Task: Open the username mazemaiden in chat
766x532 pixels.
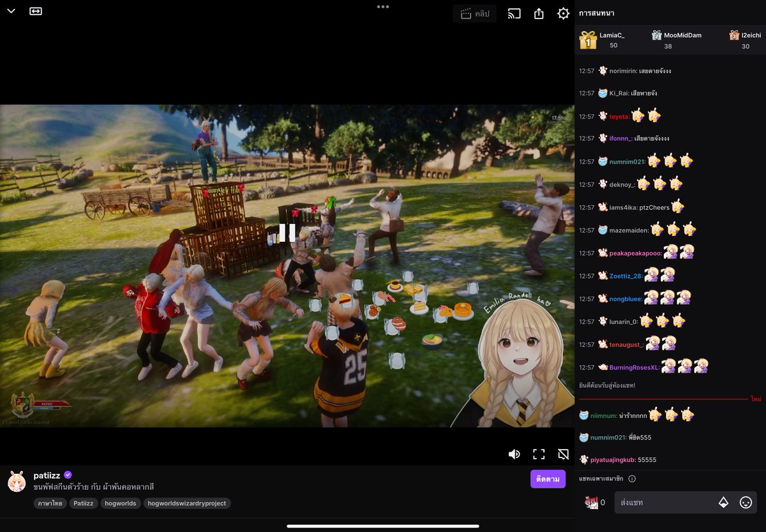Action: click(629, 230)
